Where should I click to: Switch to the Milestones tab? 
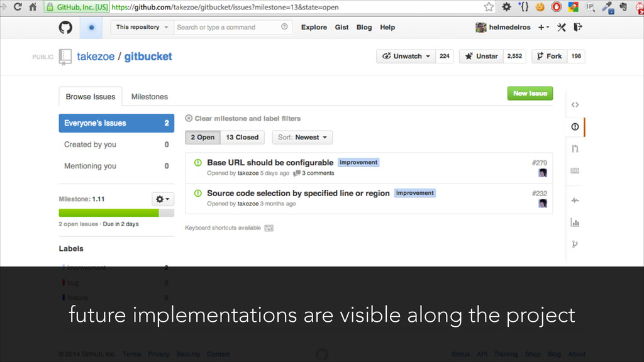[149, 97]
